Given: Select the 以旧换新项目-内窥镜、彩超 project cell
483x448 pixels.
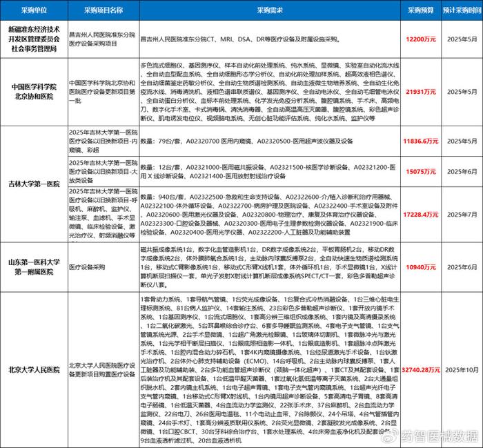Looking at the screenshot, I should [103, 141].
